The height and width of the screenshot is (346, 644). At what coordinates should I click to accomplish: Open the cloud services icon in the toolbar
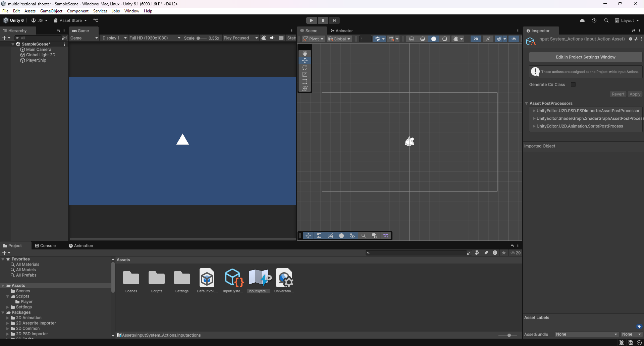pyautogui.click(x=582, y=20)
